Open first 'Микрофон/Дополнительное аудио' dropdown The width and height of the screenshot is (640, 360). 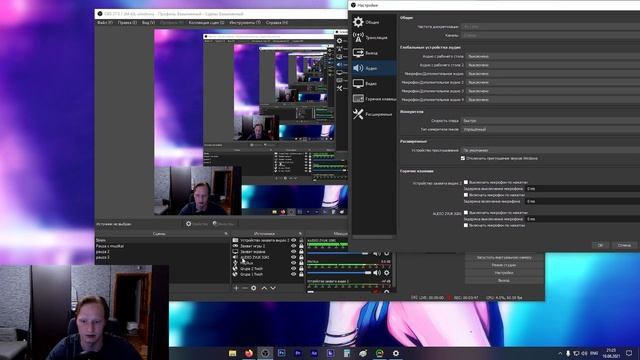(x=553, y=73)
